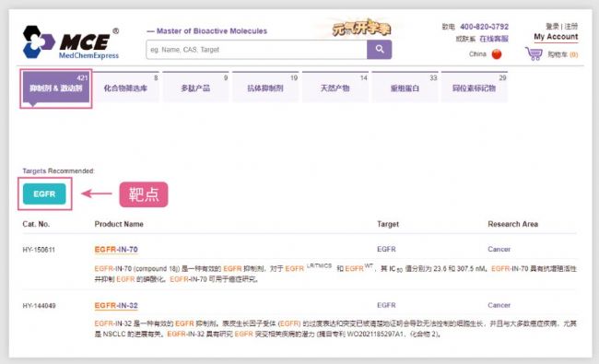Select the 抑制剂 & 激动剂 tab
The height and width of the screenshot is (364, 599).
click(56, 88)
